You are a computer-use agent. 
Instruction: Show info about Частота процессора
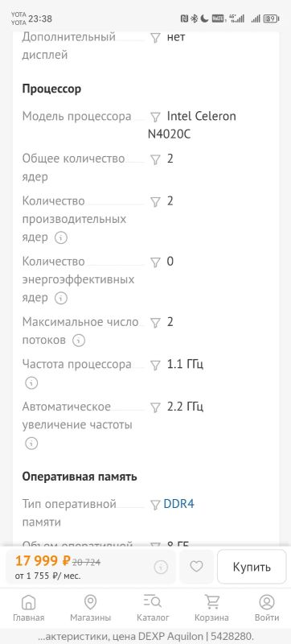[31, 383]
